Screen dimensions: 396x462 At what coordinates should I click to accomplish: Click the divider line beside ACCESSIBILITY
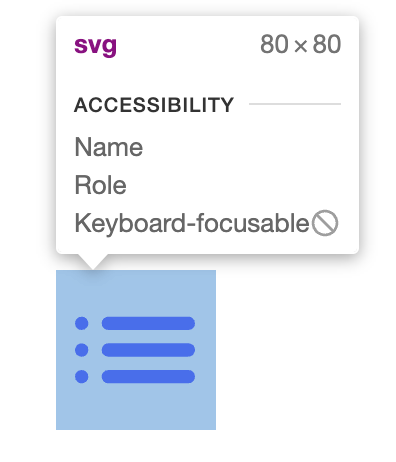point(295,104)
